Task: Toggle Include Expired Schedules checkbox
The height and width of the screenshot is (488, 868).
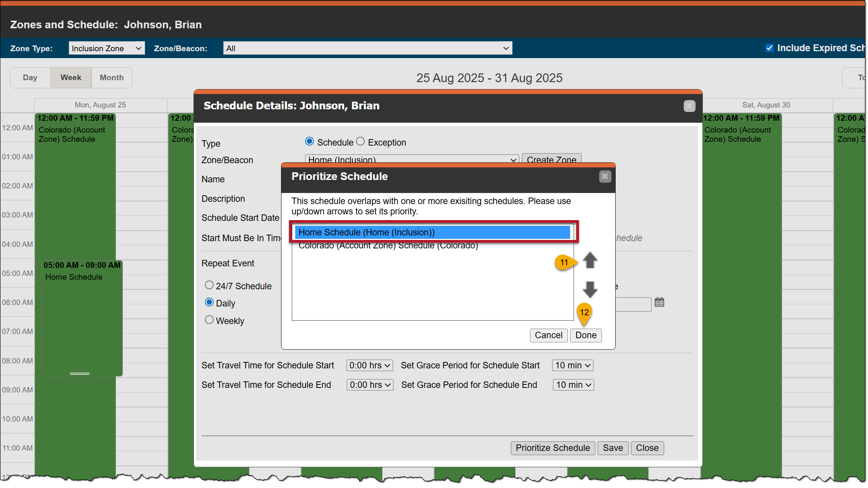Action: tap(769, 48)
